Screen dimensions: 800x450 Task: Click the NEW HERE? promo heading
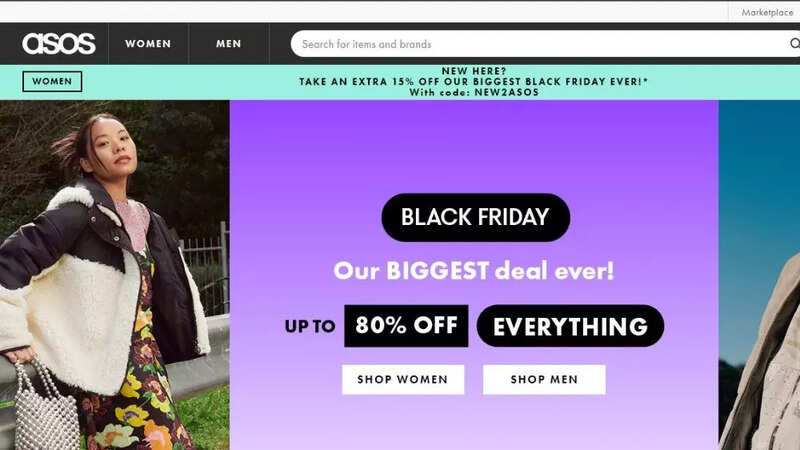coord(474,71)
